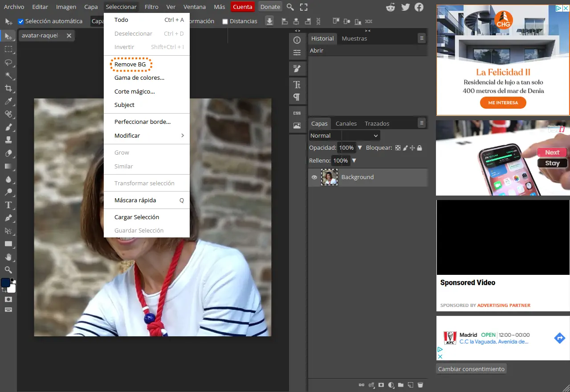The image size is (570, 392).
Task: Click the Donate button
Action: (270, 7)
